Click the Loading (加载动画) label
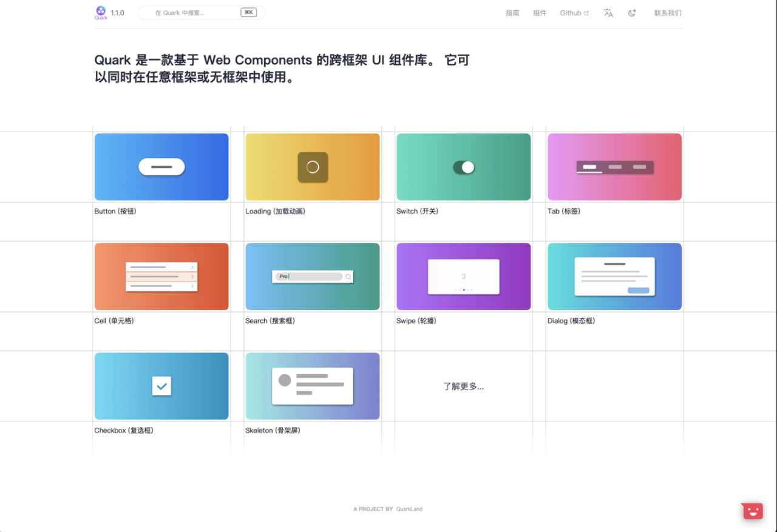This screenshot has height=532, width=777. pos(275,211)
